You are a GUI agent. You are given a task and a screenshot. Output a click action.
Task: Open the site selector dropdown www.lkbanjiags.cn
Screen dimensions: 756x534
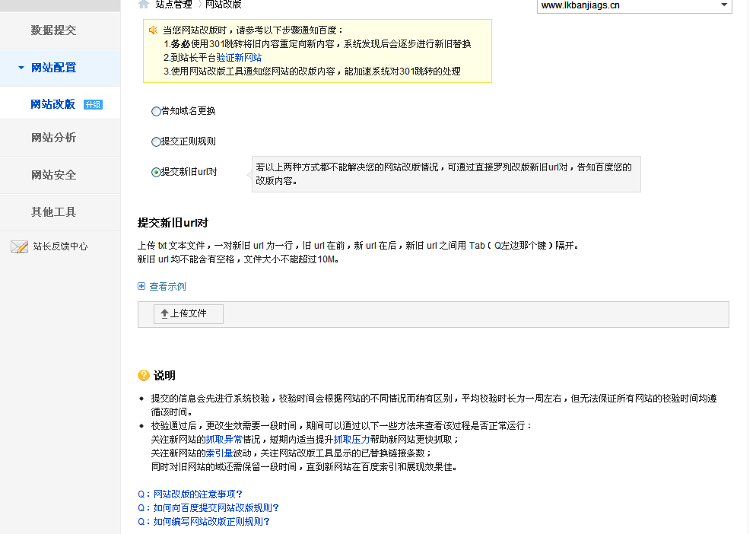point(634,6)
